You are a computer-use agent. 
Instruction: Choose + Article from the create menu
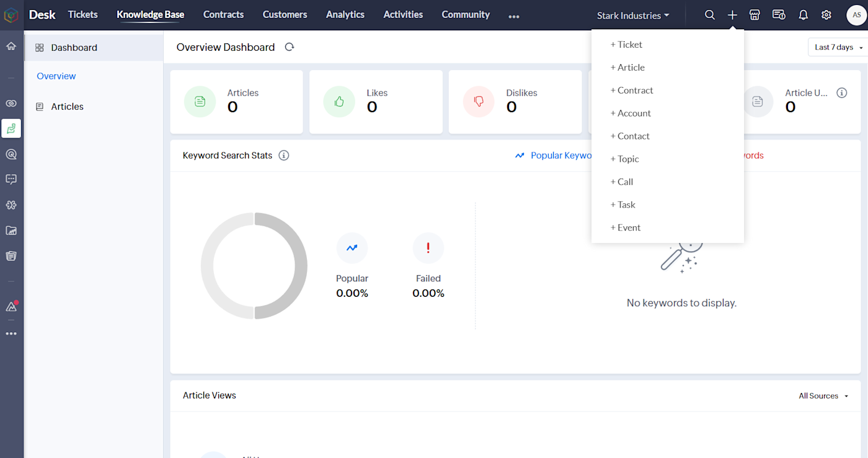coord(668,68)
